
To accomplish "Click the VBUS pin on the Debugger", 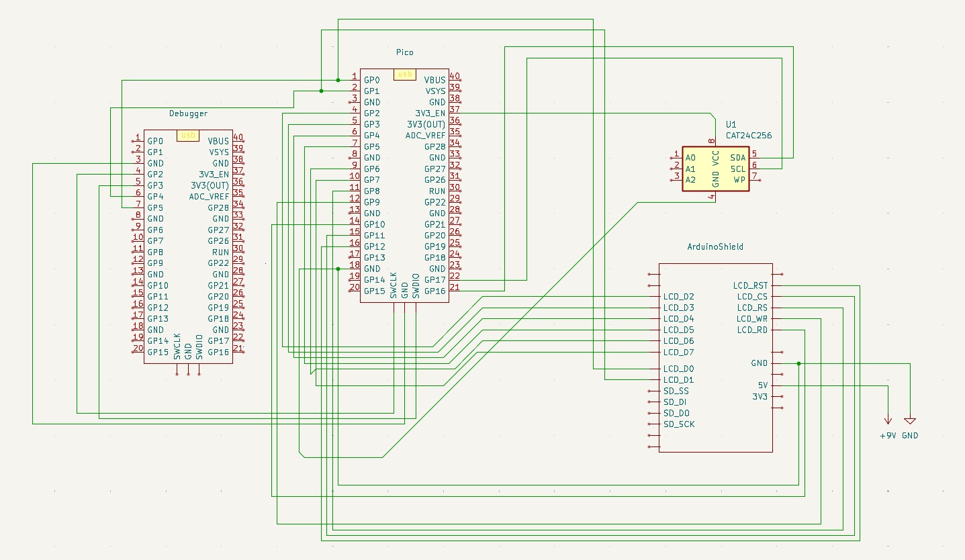I will (218, 141).
